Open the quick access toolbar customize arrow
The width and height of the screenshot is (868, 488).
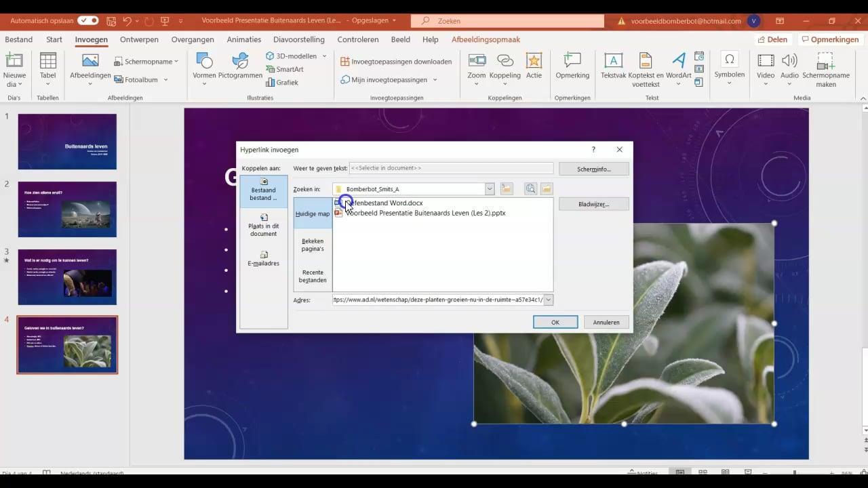click(182, 21)
